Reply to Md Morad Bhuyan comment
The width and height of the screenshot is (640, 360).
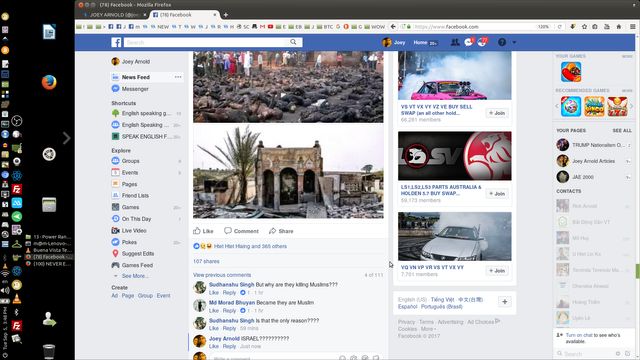tap(229, 311)
